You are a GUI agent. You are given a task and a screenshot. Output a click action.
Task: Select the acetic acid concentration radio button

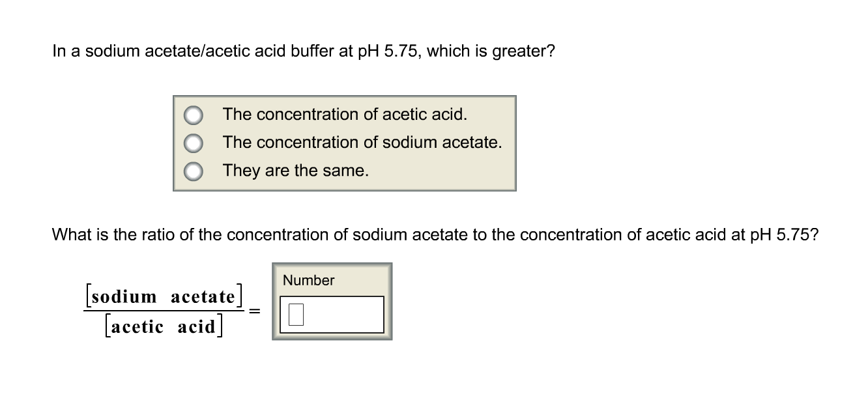[x=193, y=115]
